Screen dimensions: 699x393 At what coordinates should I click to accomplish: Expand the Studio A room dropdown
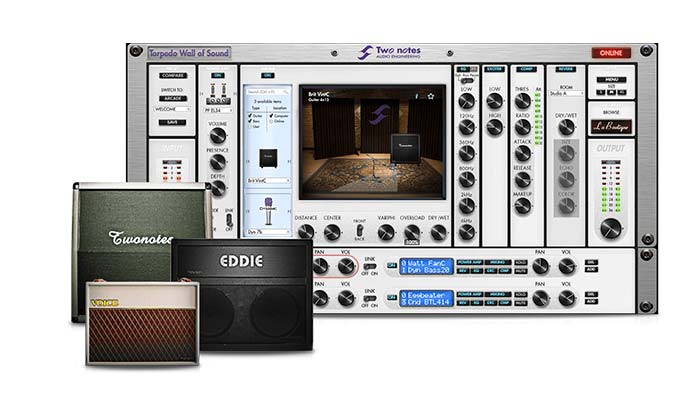coord(566,94)
